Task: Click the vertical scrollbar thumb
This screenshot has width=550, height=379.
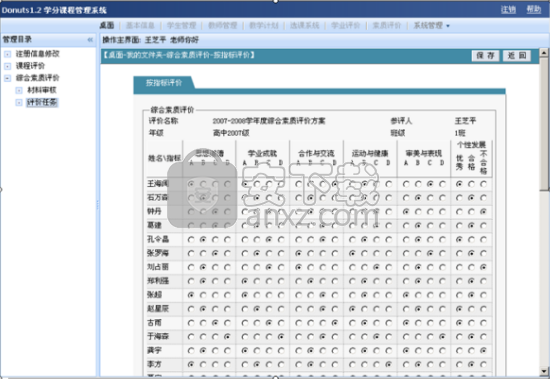Action: pos(544,124)
